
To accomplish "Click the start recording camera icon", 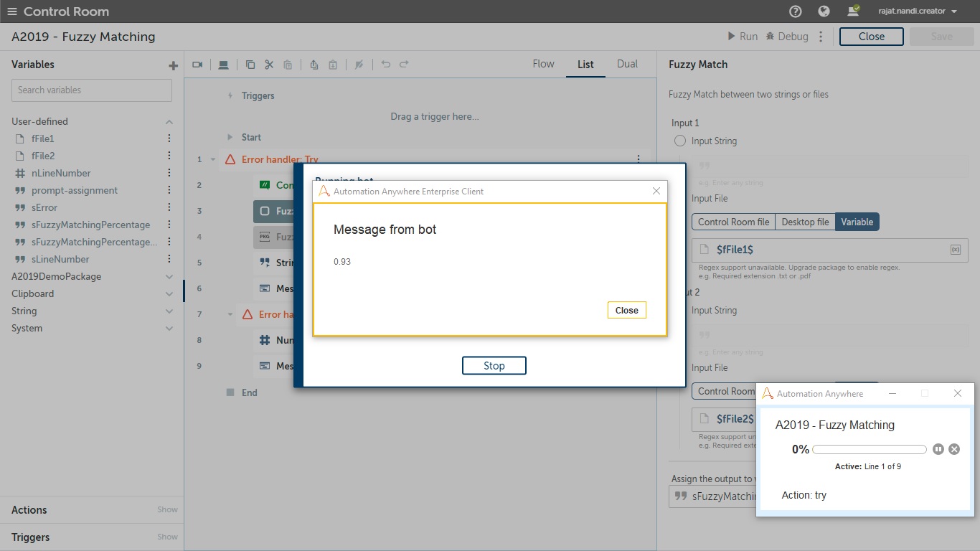I will click(x=197, y=65).
